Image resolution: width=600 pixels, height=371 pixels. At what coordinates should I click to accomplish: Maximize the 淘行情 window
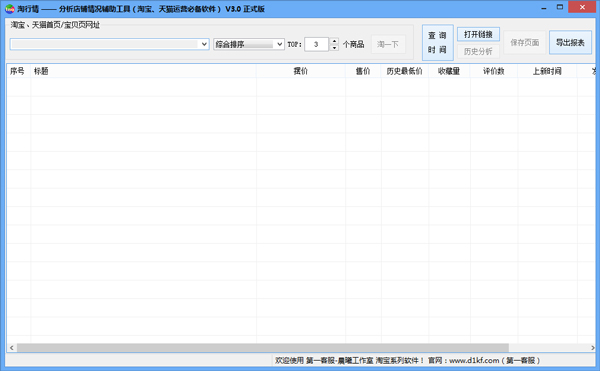(x=560, y=8)
